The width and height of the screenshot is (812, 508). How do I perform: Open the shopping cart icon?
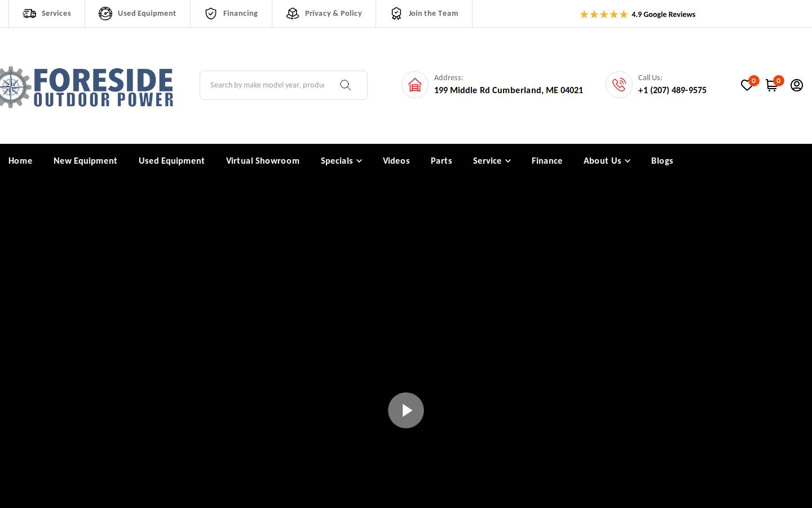coord(771,85)
